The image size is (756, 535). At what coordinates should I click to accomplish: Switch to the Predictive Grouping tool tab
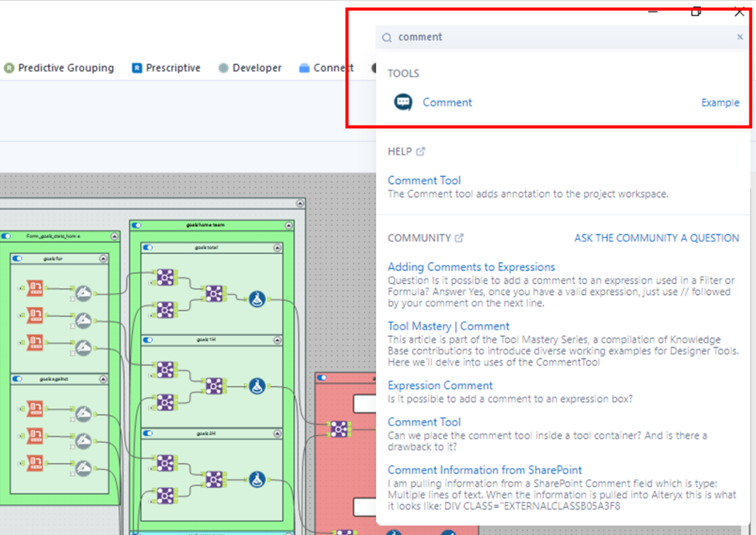59,68
